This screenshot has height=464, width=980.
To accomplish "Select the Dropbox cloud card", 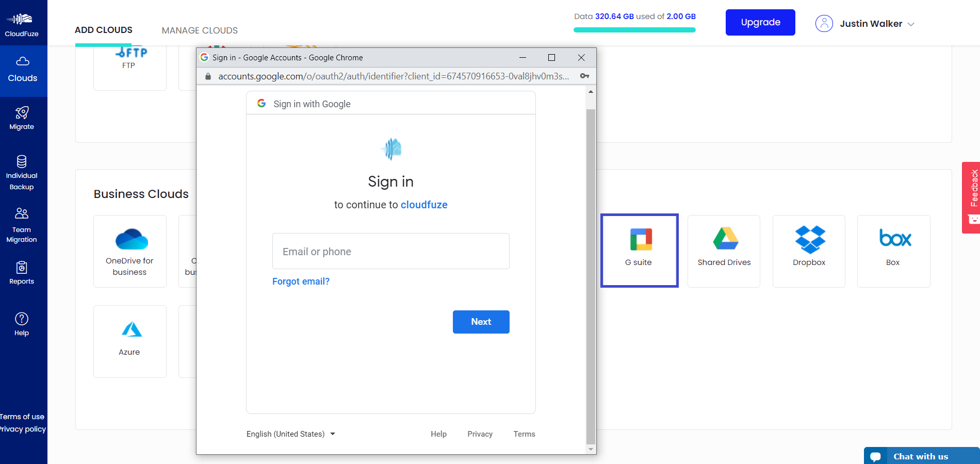I will [x=809, y=251].
